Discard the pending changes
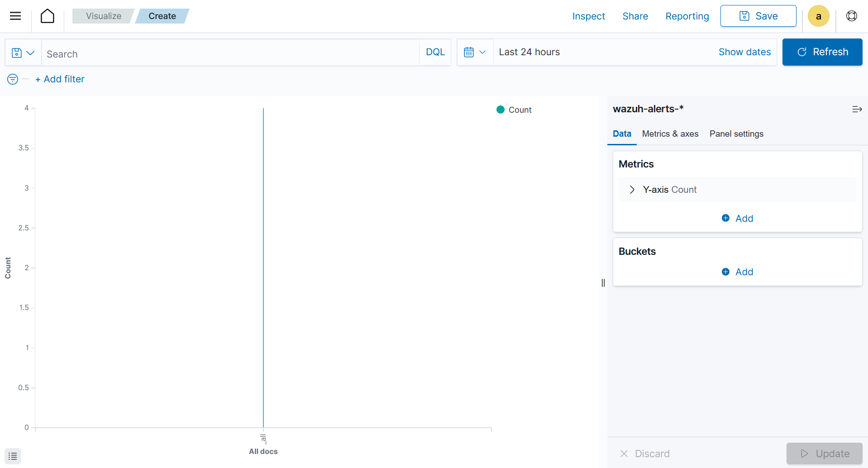This screenshot has height=468, width=868. point(645,454)
